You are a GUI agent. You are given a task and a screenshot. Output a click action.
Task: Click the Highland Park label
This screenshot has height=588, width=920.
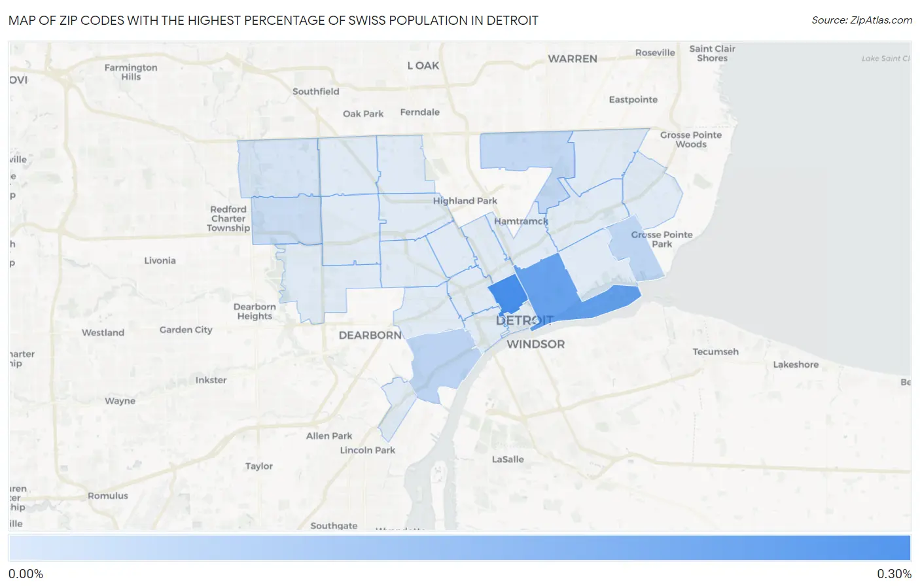(465, 201)
